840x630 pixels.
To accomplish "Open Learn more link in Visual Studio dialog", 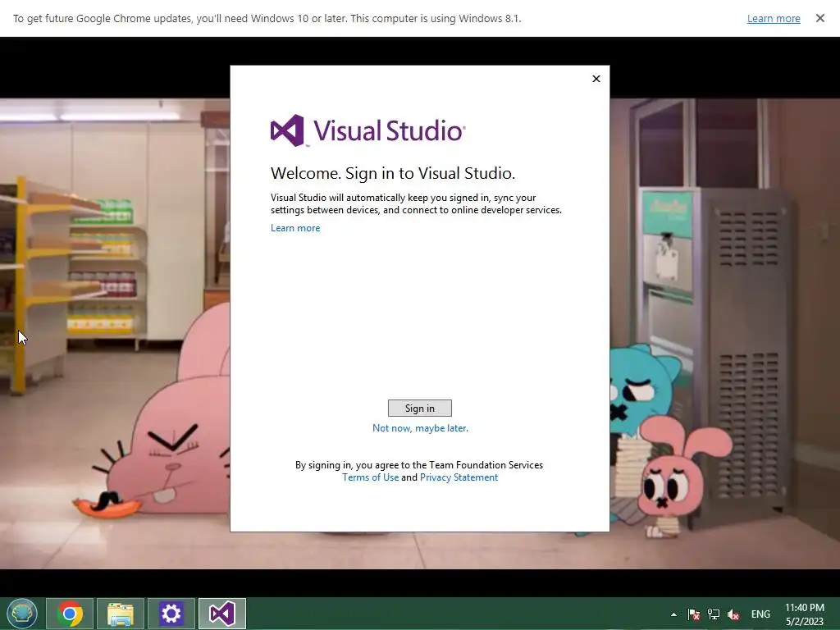I will point(295,228).
